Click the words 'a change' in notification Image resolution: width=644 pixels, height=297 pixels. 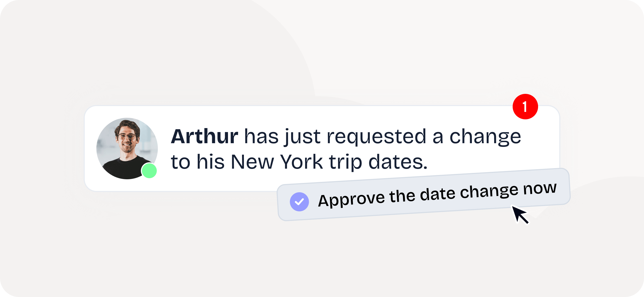(477, 137)
